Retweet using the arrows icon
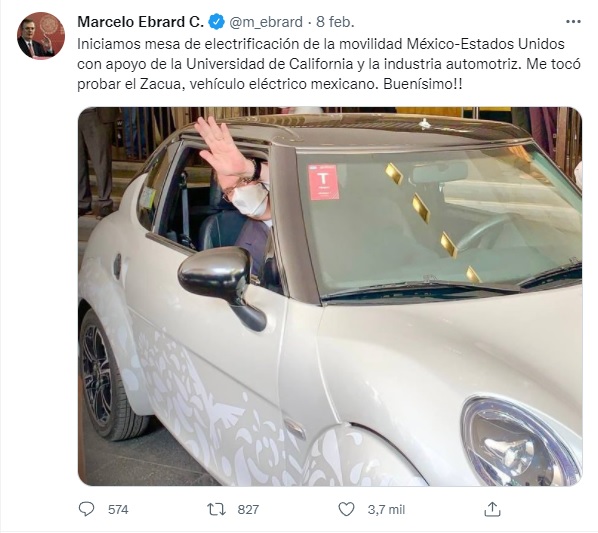This screenshot has height=533, width=598. click(216, 509)
